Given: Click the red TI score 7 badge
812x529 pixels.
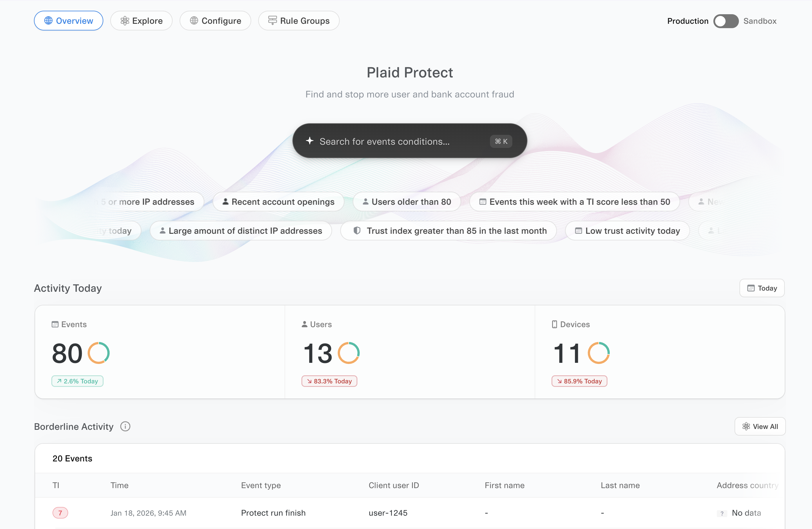Looking at the screenshot, I should point(60,513).
